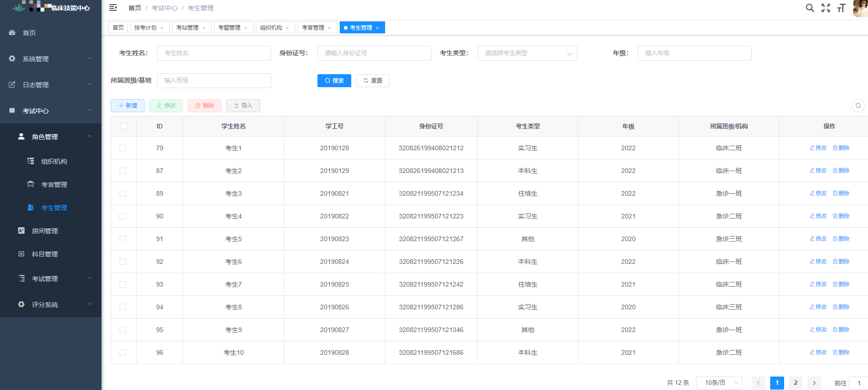868x390 pixels.
Task: Click 修改 link for 考生9 row
Action: [818, 330]
